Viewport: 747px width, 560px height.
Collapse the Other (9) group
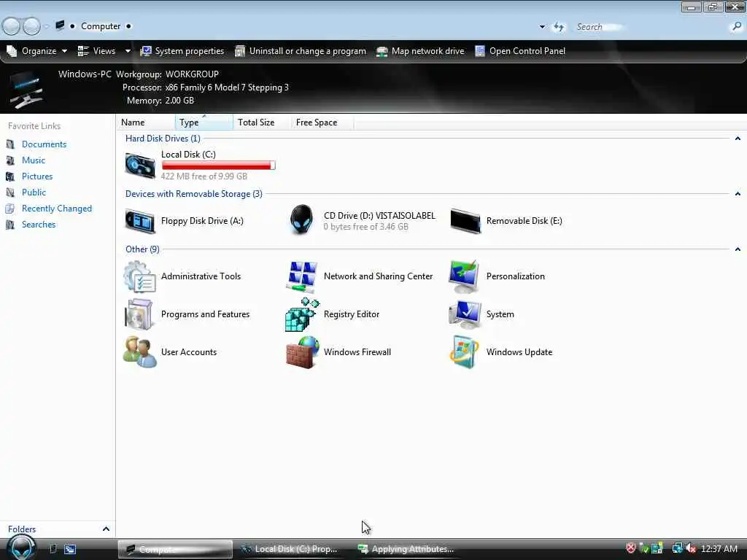[x=738, y=249]
